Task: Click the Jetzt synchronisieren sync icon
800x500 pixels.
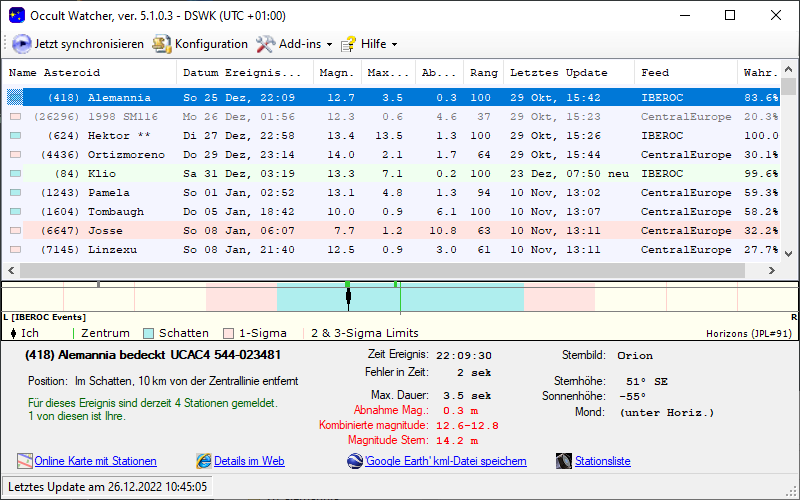Action: (21, 44)
